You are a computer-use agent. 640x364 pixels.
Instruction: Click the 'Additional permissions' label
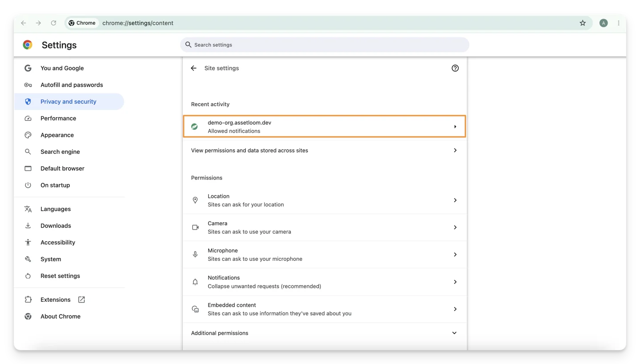220,333
